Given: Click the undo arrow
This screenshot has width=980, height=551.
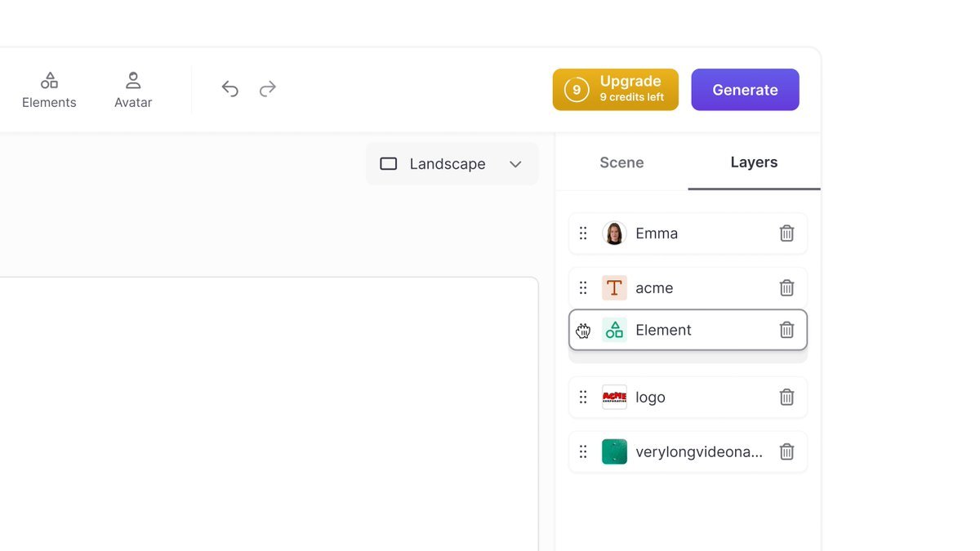Looking at the screenshot, I should (x=230, y=89).
